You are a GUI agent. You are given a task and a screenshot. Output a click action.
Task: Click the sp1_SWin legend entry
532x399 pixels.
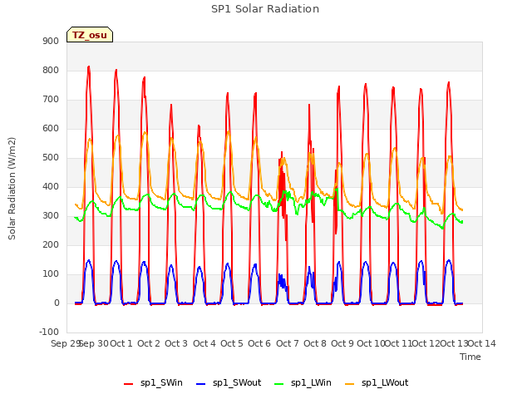[x=153, y=382]
